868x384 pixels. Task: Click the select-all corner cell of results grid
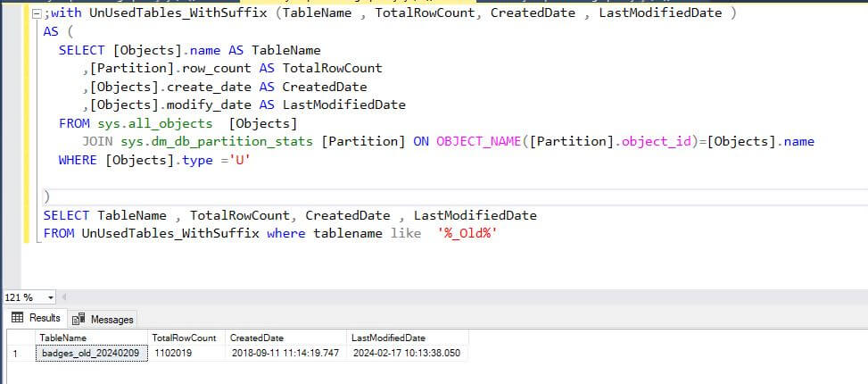21,338
